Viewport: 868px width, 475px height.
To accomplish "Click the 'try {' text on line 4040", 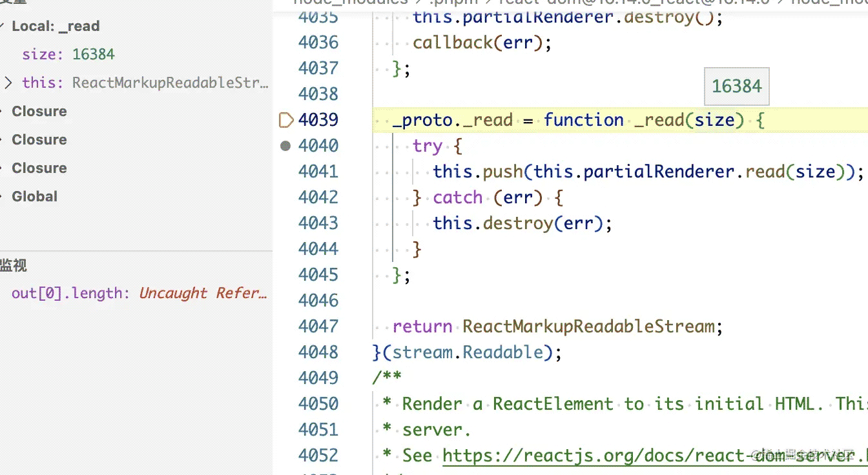I will click(x=437, y=146).
